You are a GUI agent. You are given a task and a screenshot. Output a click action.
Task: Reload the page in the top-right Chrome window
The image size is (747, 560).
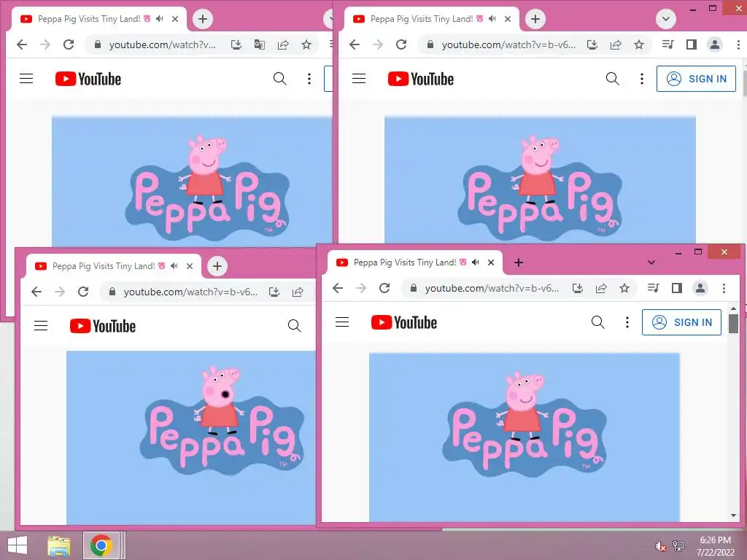pyautogui.click(x=401, y=44)
